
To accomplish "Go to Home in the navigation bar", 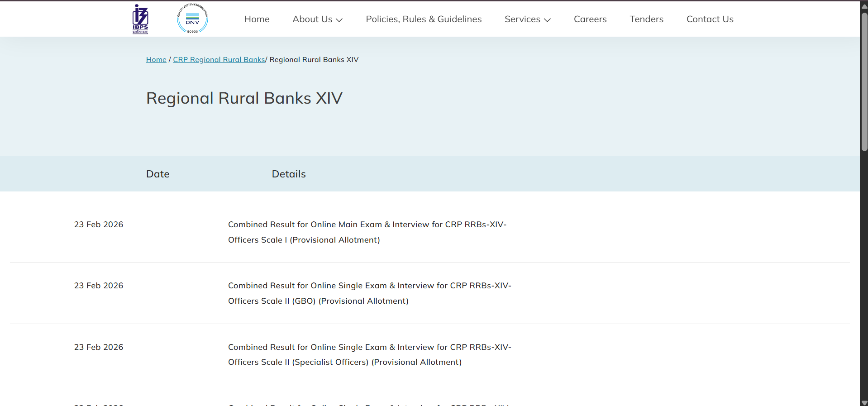I will pos(257,19).
